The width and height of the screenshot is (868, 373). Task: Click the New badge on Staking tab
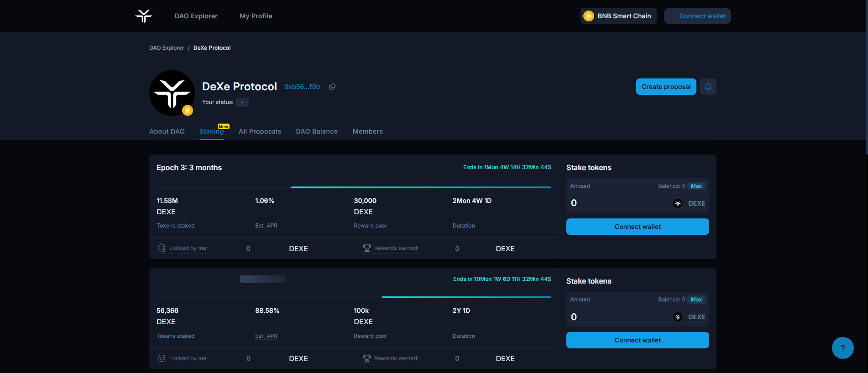click(224, 126)
